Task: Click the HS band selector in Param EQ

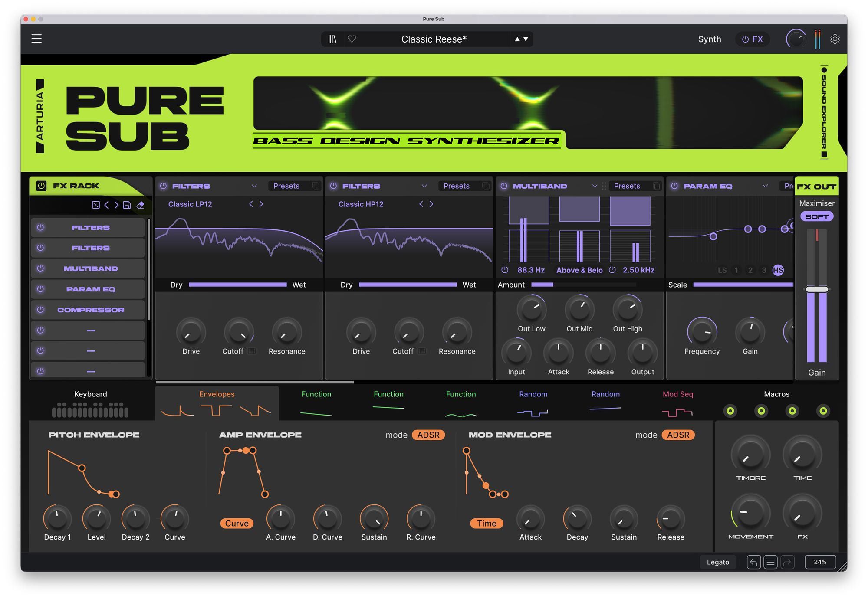Action: (x=778, y=270)
